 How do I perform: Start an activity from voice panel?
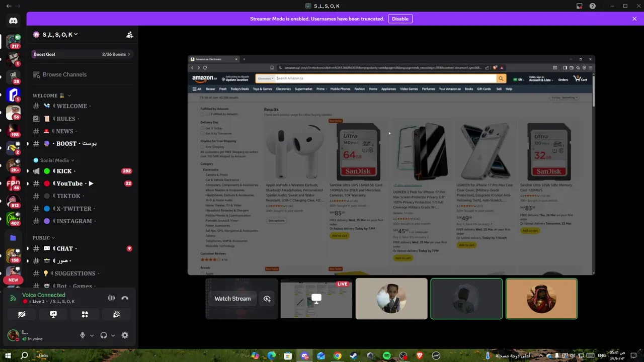85,314
